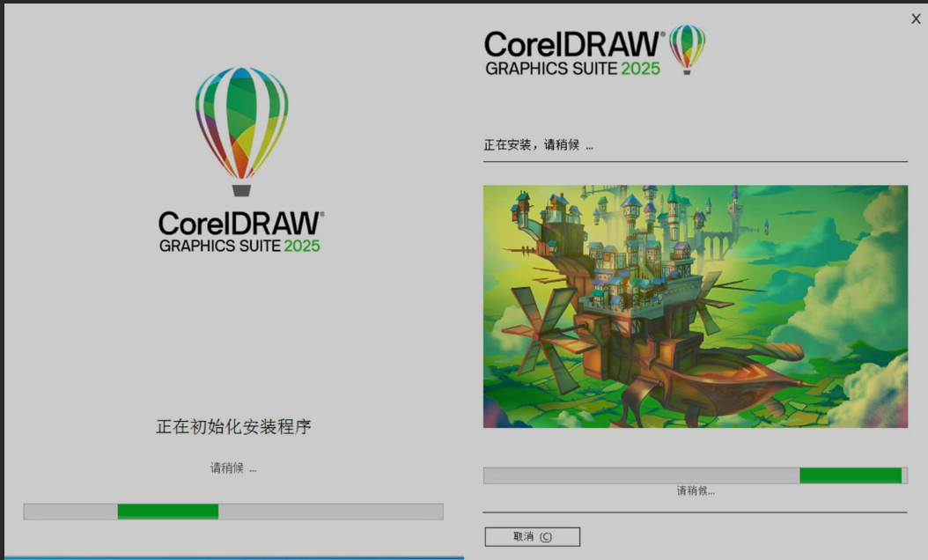Cancel installation with the 取消 button

(532, 536)
